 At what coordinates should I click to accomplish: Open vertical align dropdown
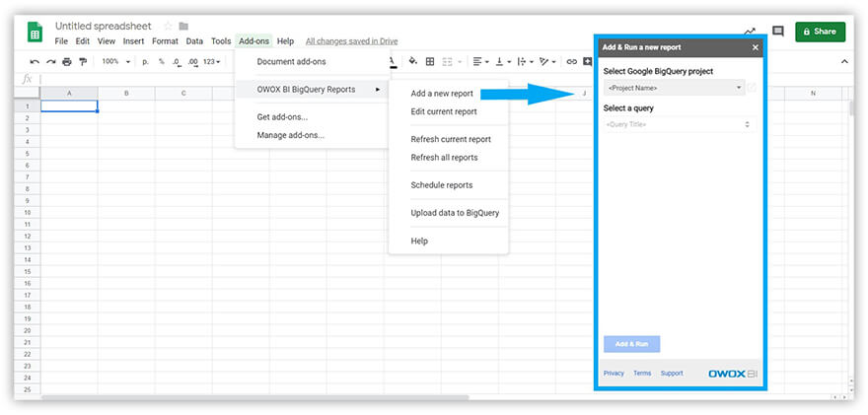coord(503,62)
